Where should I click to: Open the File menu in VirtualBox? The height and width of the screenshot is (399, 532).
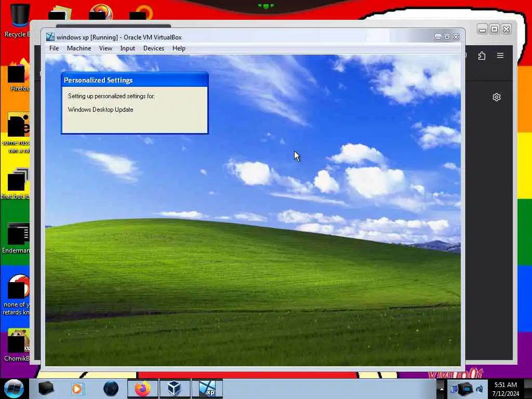tap(54, 48)
